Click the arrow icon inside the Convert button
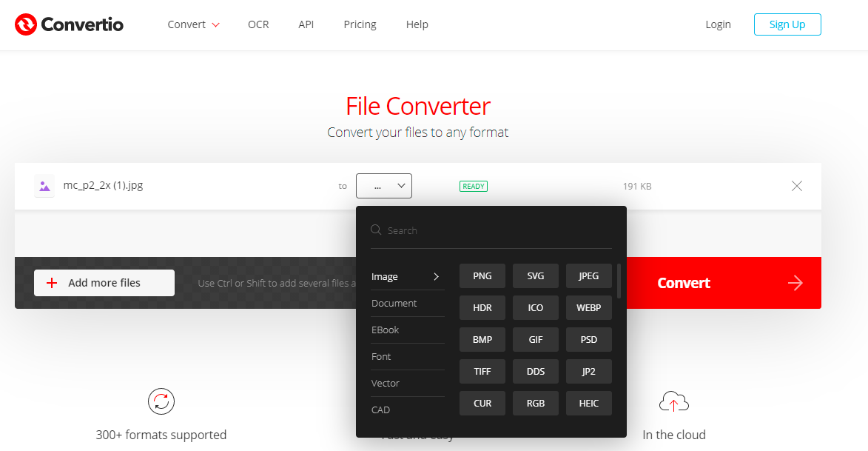This screenshot has width=868, height=451. (x=795, y=282)
